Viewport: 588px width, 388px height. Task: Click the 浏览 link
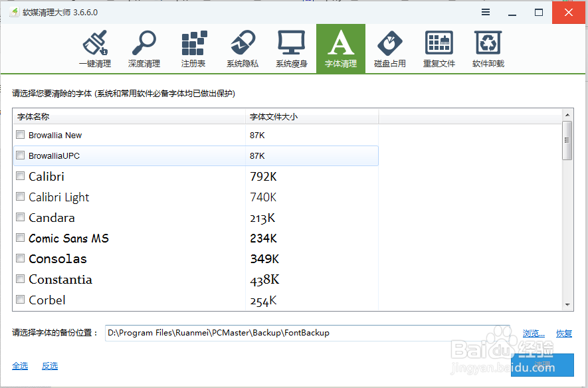(x=533, y=333)
